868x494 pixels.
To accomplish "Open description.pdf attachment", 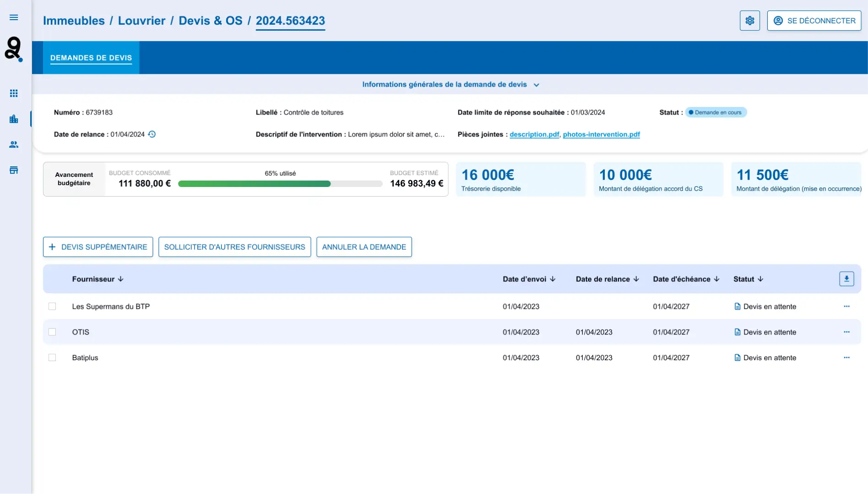I will [x=534, y=134].
